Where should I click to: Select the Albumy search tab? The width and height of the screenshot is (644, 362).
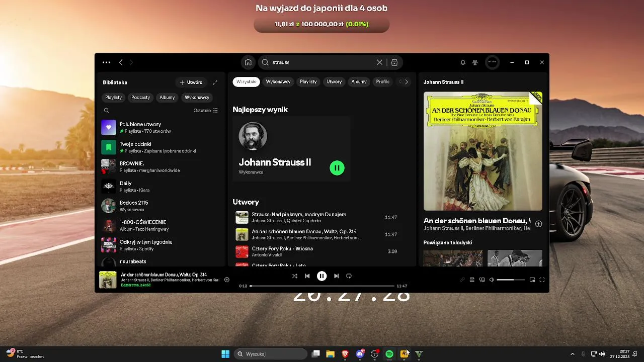[359, 82]
